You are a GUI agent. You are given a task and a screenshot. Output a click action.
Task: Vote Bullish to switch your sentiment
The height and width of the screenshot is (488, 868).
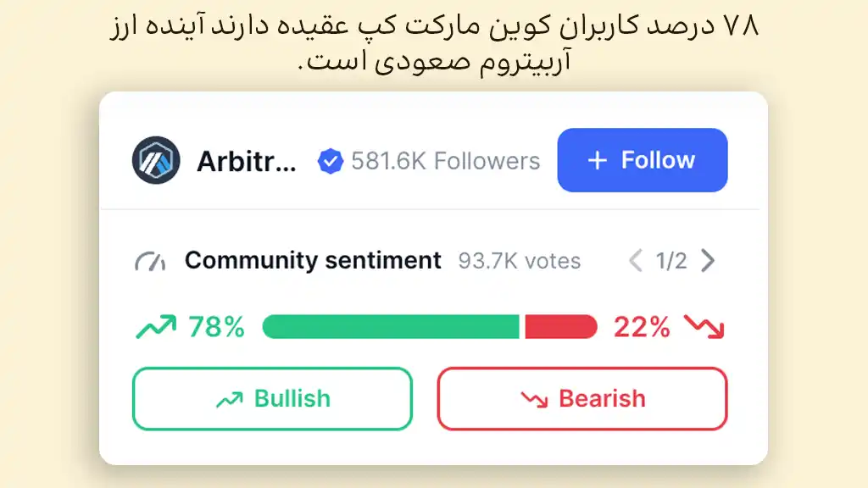272,398
